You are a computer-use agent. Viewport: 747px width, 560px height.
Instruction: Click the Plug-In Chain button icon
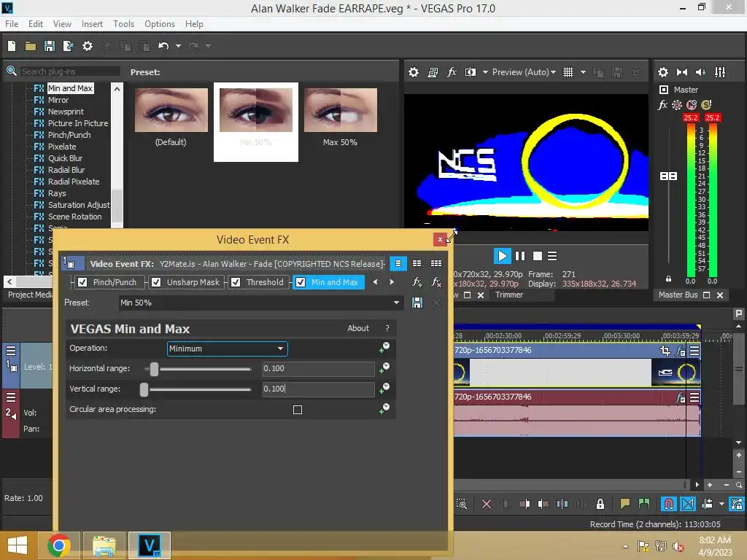(417, 282)
